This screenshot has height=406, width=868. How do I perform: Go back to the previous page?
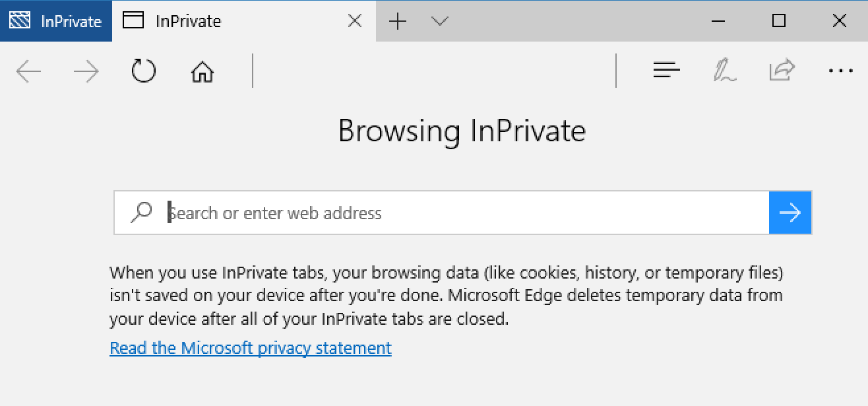coord(28,71)
